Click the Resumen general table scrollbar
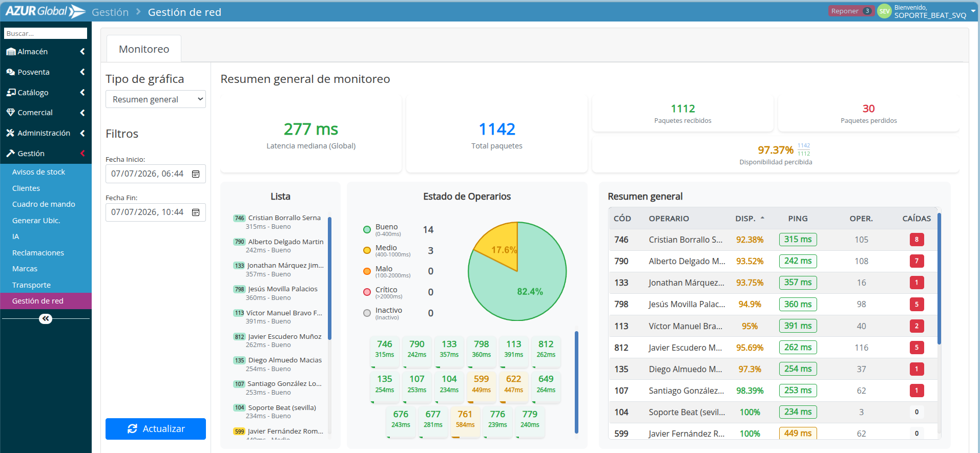The height and width of the screenshot is (453, 980). pyautogui.click(x=939, y=278)
